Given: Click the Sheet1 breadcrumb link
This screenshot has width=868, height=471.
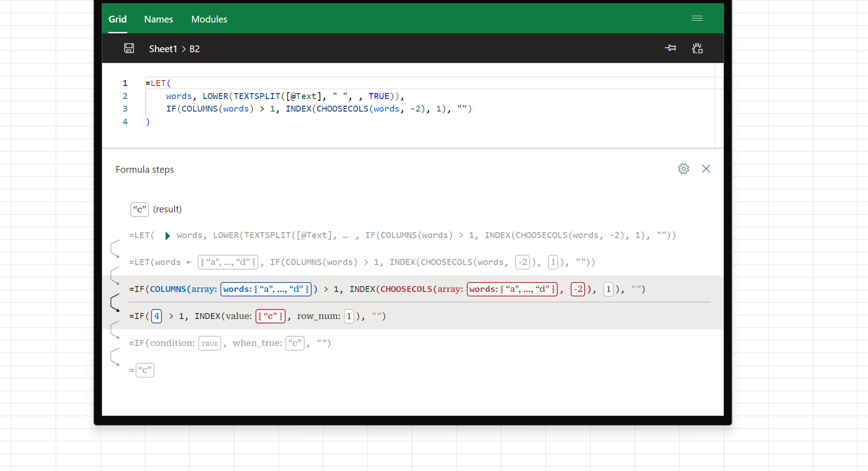Looking at the screenshot, I should 163,49.
